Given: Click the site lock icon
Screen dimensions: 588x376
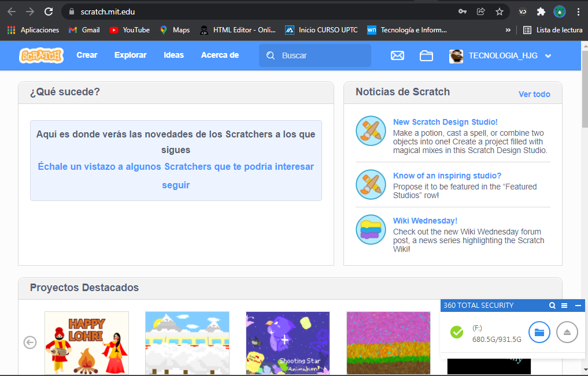Looking at the screenshot, I should tap(72, 12).
